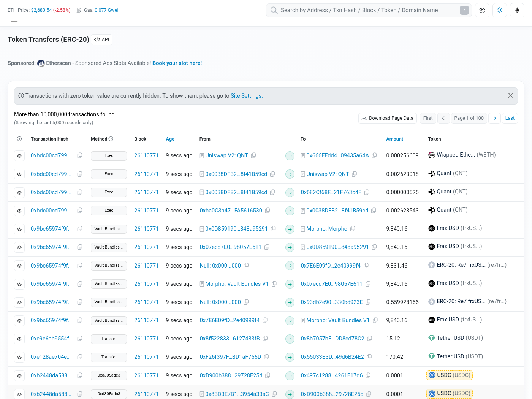Go to the previous page arrow

point(443,118)
